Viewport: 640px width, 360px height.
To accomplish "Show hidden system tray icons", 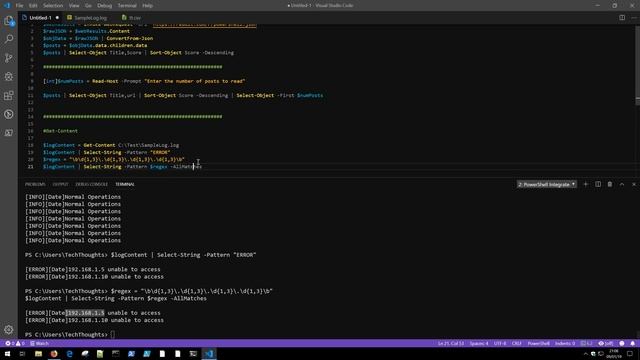I will 585,354.
